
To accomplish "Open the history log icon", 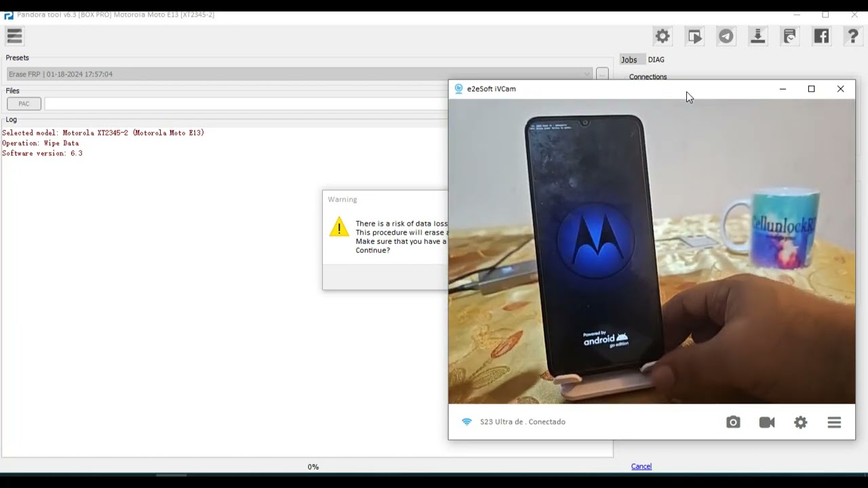I will pyautogui.click(x=789, y=37).
